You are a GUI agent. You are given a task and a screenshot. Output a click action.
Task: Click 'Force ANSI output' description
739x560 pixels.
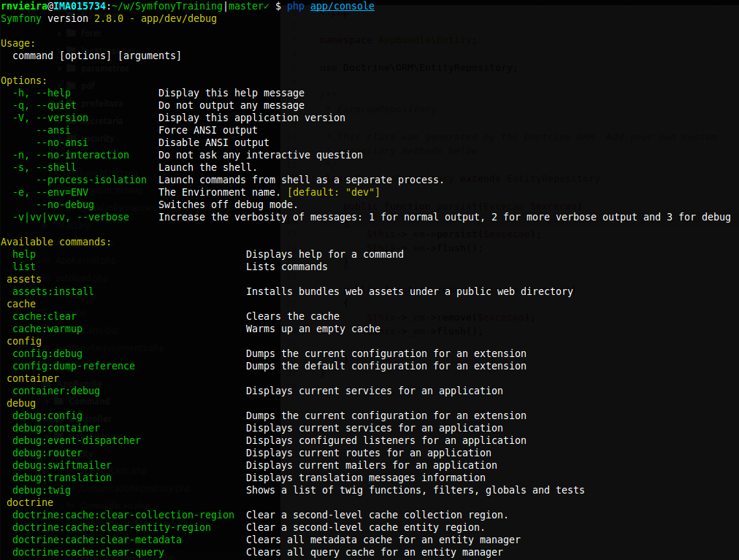208,130
